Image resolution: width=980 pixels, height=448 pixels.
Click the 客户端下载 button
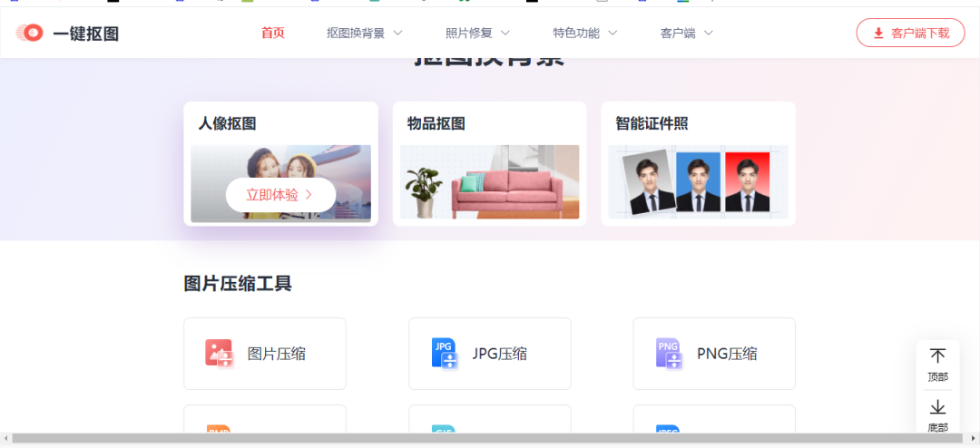[911, 34]
